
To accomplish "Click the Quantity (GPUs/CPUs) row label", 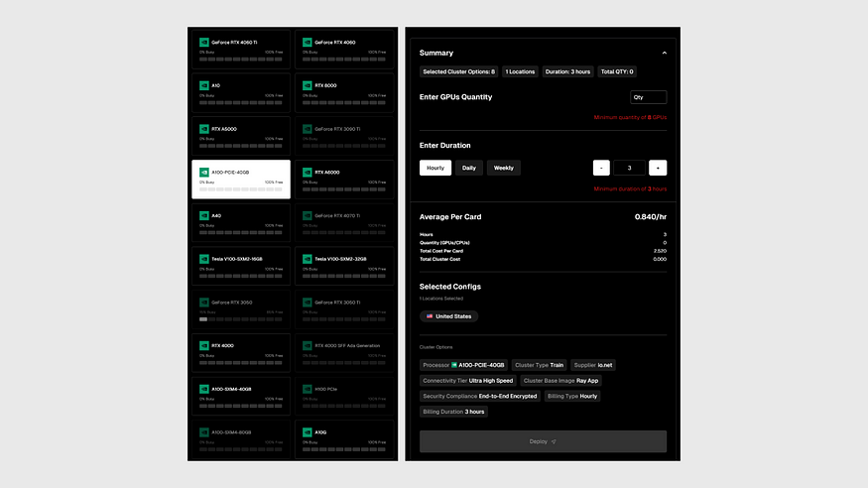I will coord(444,243).
